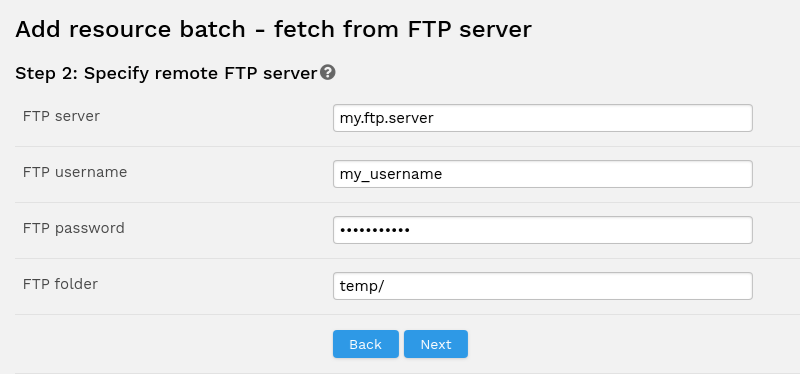Click the "Step 2: Specify remote FTP server" heading

point(166,73)
